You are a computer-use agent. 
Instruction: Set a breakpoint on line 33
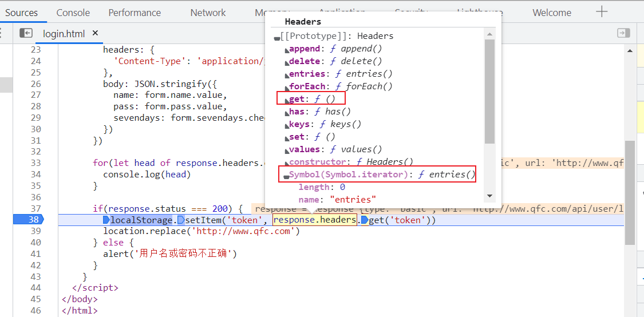pyautogui.click(x=36, y=163)
